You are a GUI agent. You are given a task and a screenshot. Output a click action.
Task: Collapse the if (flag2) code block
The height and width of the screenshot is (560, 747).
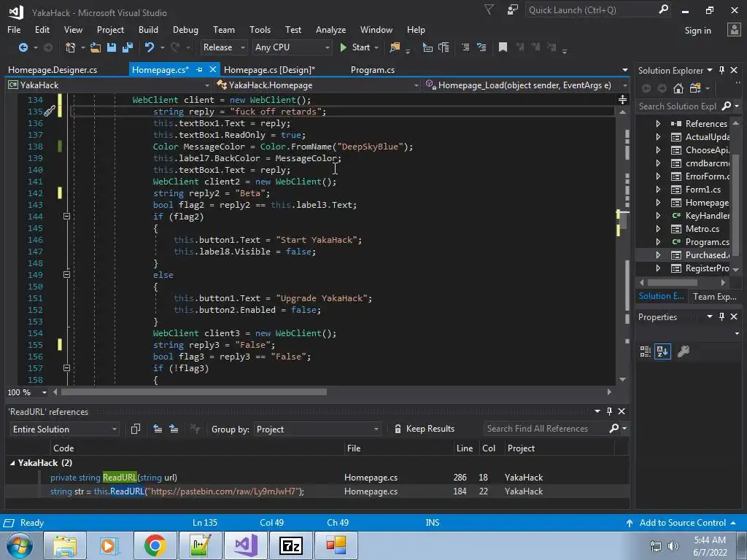66,216
